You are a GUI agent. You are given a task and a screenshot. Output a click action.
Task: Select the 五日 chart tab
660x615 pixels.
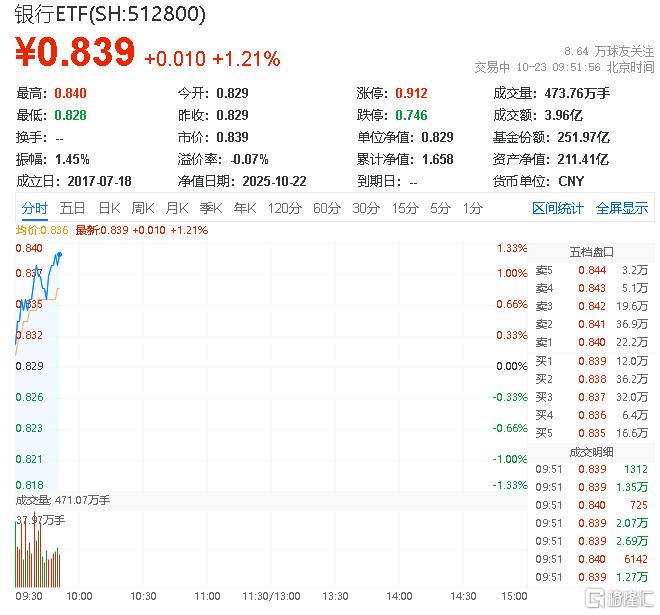(72, 208)
